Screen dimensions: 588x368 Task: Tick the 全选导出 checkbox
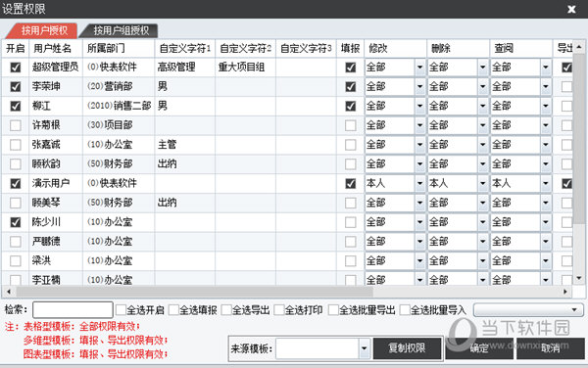226,310
